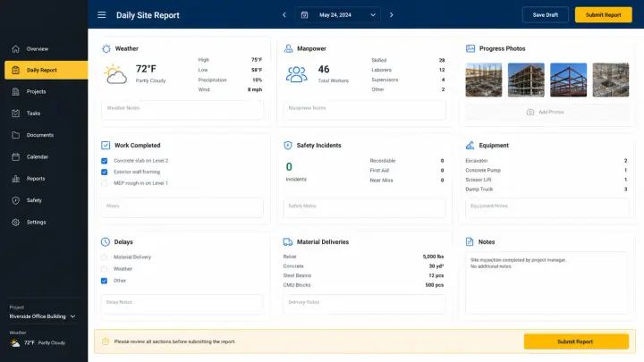Click the camera icon beside Add Photos
The image size is (644, 362).
tap(530, 112)
